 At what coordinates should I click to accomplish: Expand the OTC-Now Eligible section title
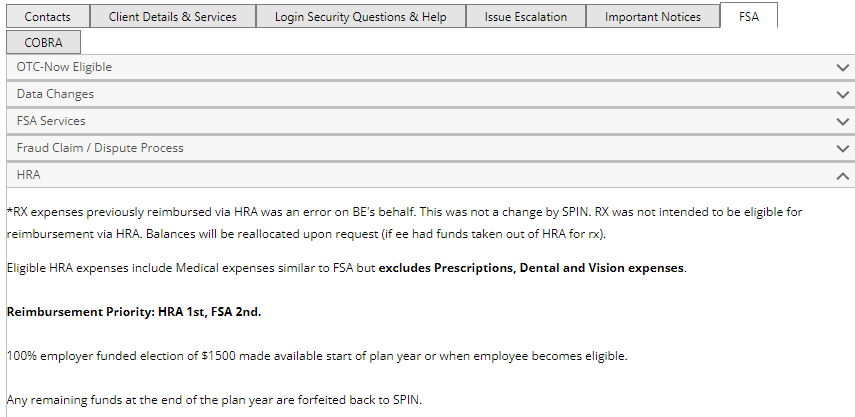(x=64, y=67)
